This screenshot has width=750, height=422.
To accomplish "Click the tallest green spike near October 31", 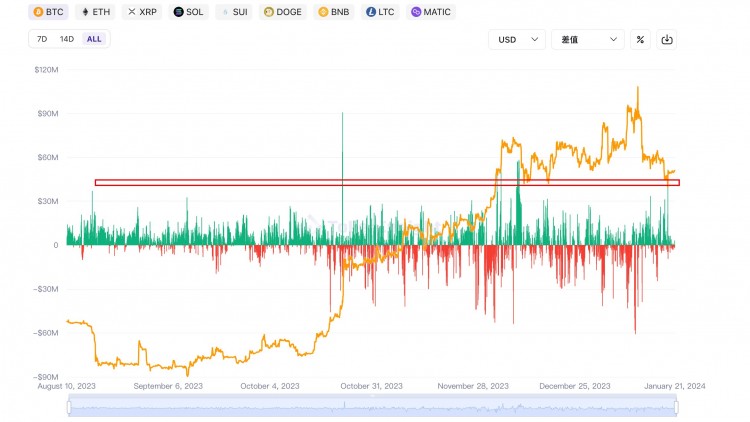I will coord(342,177).
